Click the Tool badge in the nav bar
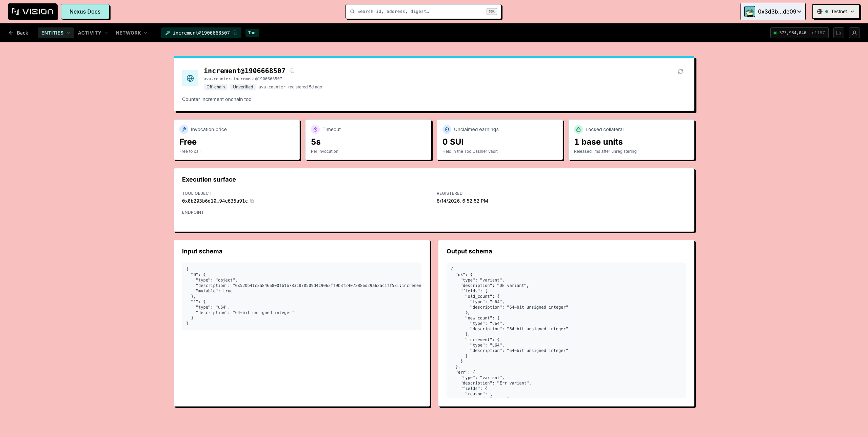This screenshot has width=868, height=437. coord(252,33)
